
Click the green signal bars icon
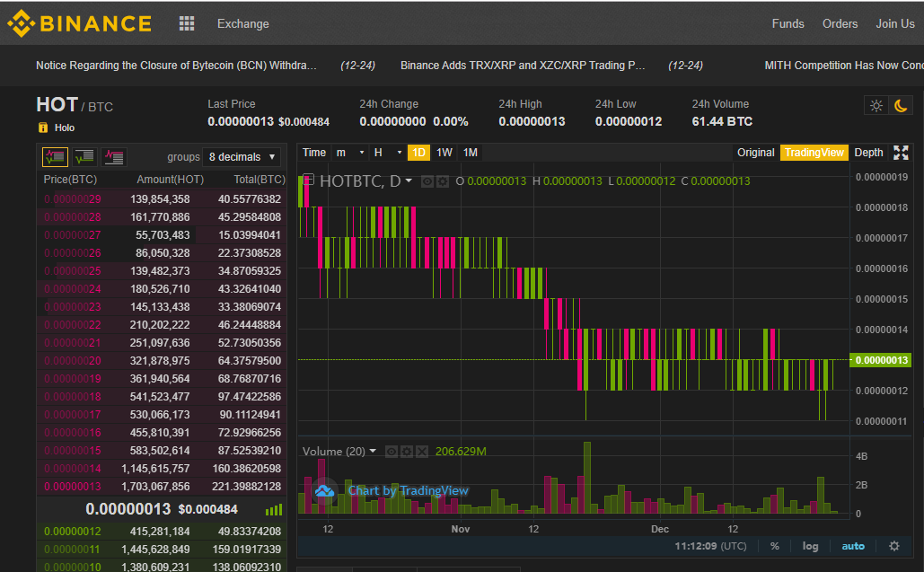click(x=274, y=509)
